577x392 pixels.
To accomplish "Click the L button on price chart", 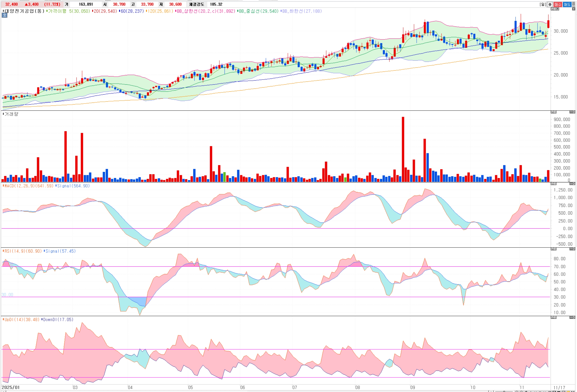I will [x=552, y=9].
